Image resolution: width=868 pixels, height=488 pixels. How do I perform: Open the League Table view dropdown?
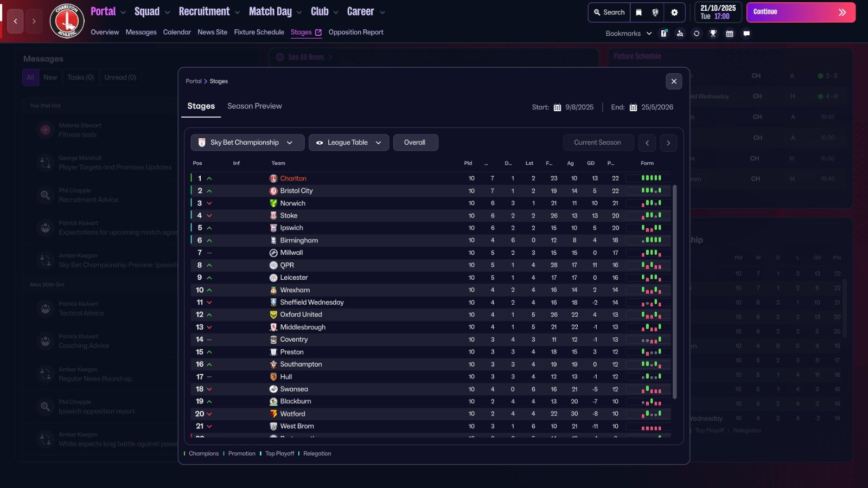[x=349, y=143]
